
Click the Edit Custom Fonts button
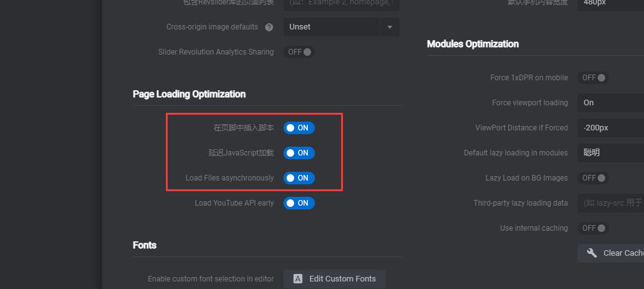334,279
